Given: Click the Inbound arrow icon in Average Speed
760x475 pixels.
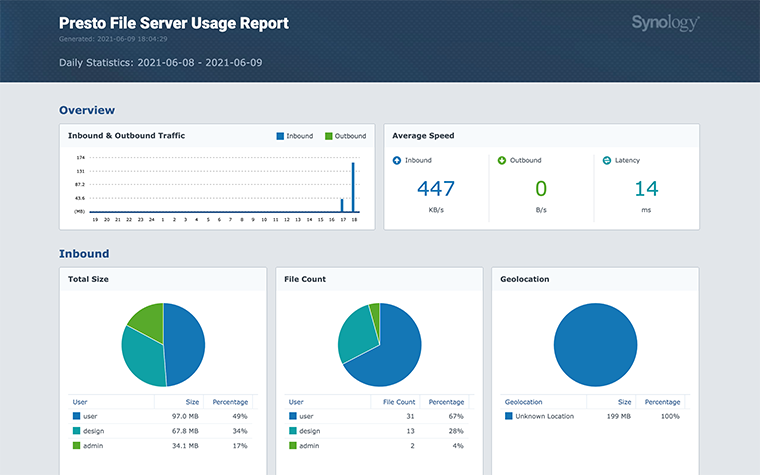Looking at the screenshot, I should click(397, 160).
